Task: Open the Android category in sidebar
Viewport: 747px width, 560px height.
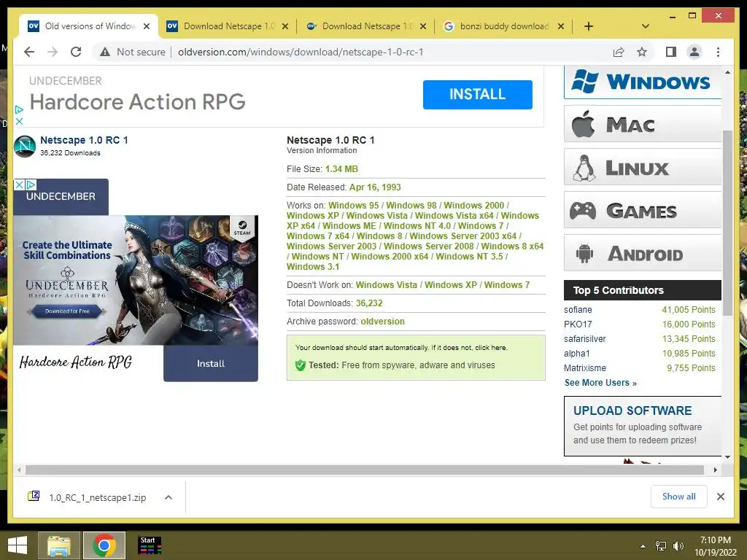Action: (x=642, y=253)
